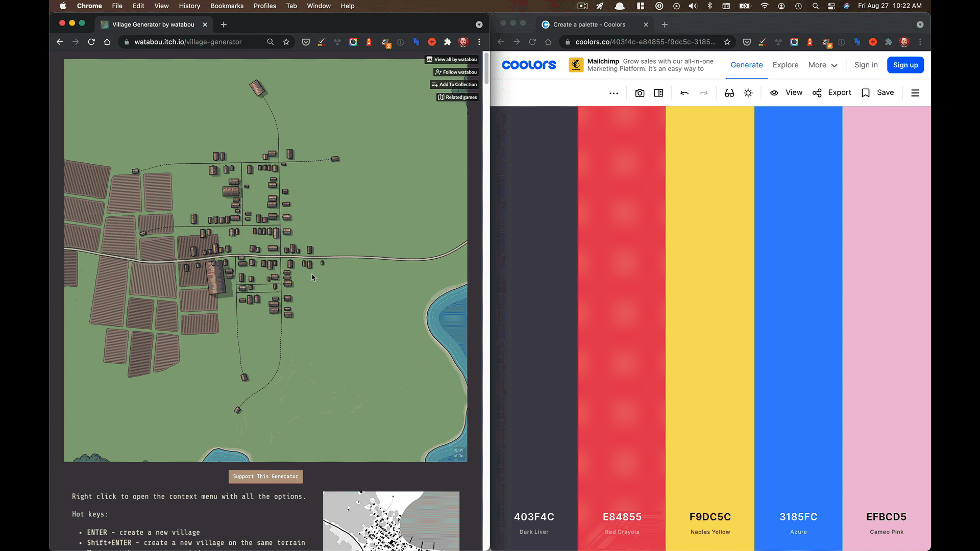Open Chrome's three-dot menu in left window

(479, 42)
